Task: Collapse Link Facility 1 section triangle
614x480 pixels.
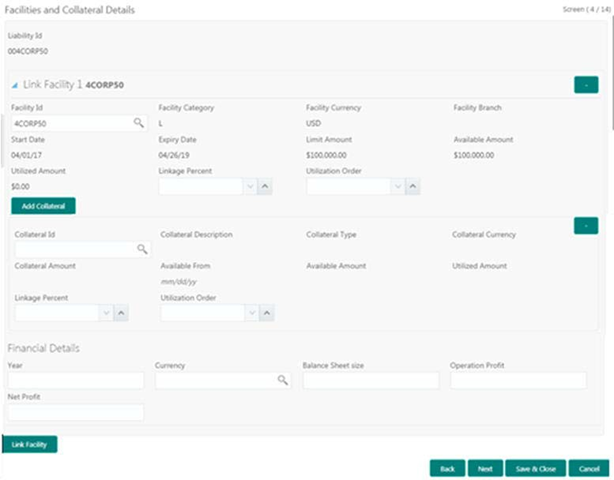Action: pyautogui.click(x=14, y=85)
